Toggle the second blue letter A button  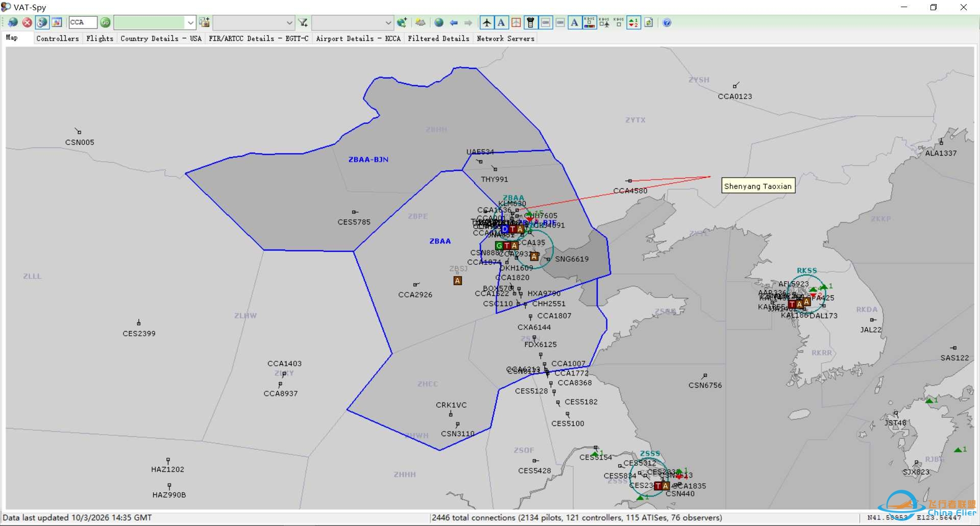click(x=575, y=22)
